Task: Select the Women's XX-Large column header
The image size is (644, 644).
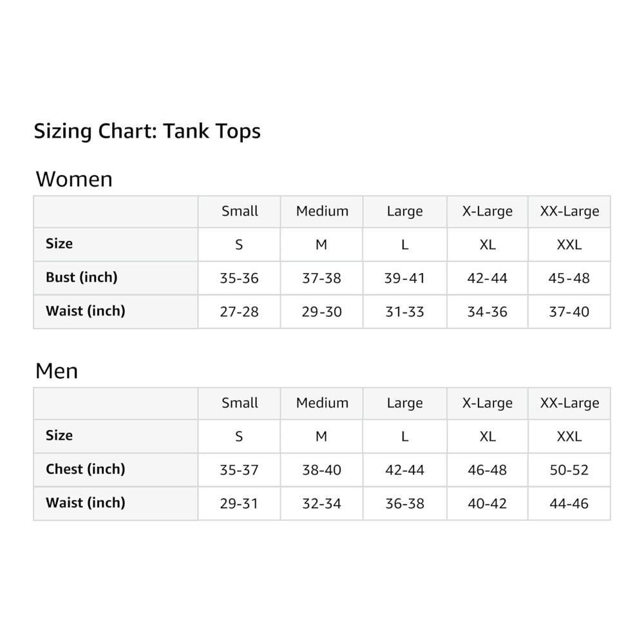Action: tap(569, 211)
